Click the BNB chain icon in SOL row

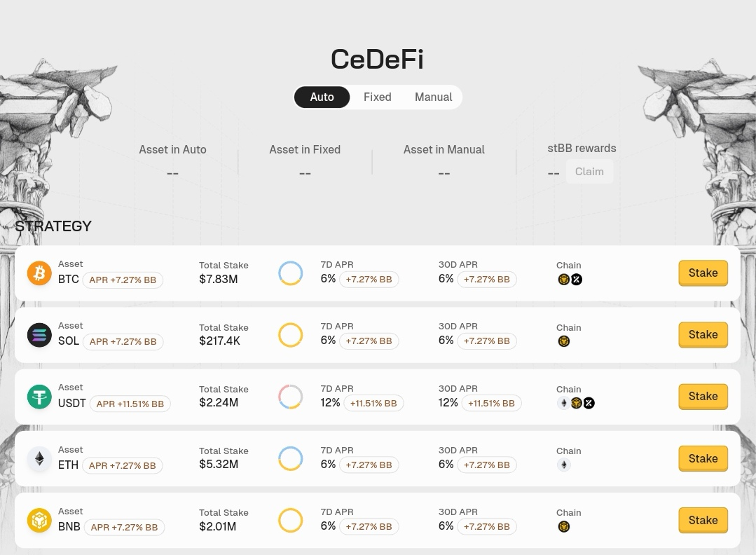click(x=563, y=341)
